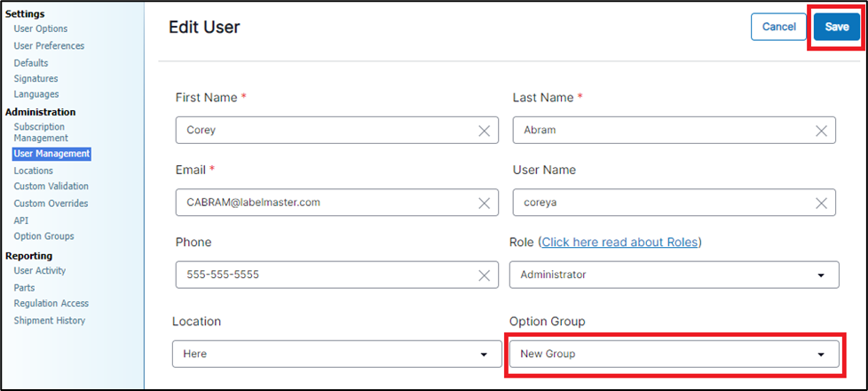Open the Option Group dropdown
Image resolution: width=868 pixels, height=391 pixels.
point(674,354)
